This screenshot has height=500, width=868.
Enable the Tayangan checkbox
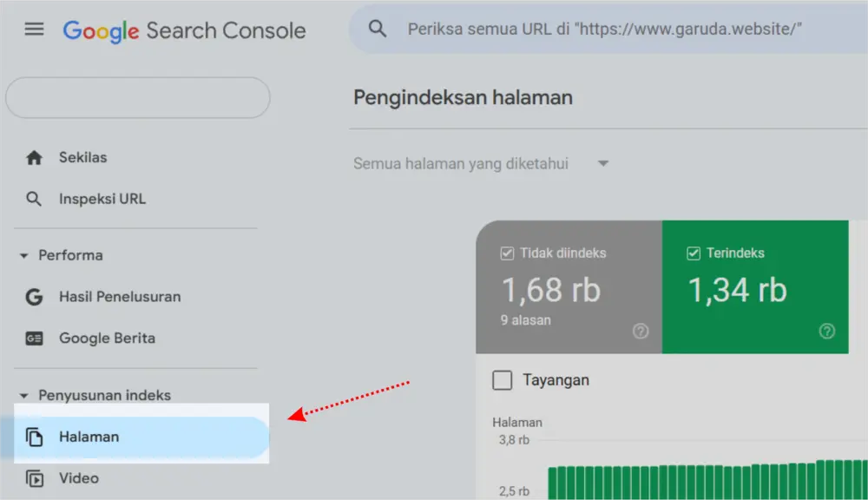[x=502, y=380]
